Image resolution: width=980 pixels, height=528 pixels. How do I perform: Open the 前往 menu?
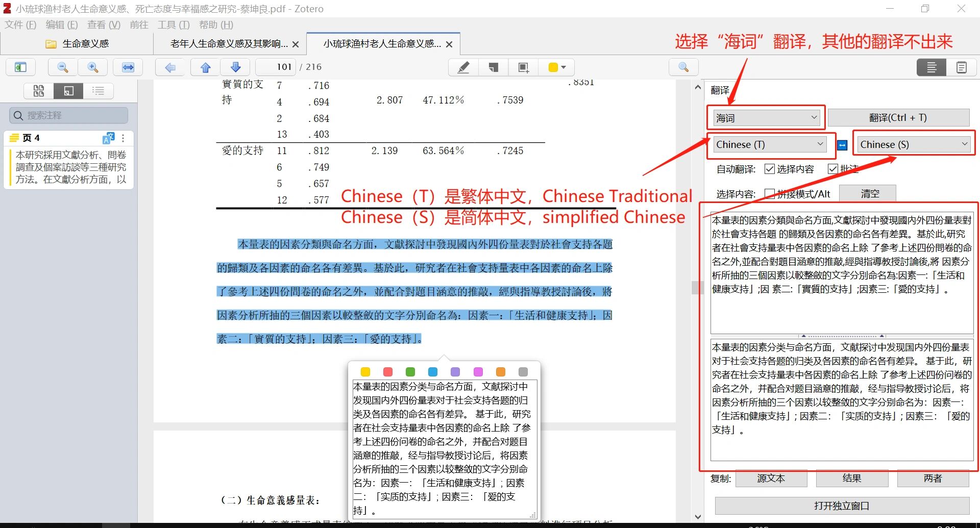click(139, 24)
